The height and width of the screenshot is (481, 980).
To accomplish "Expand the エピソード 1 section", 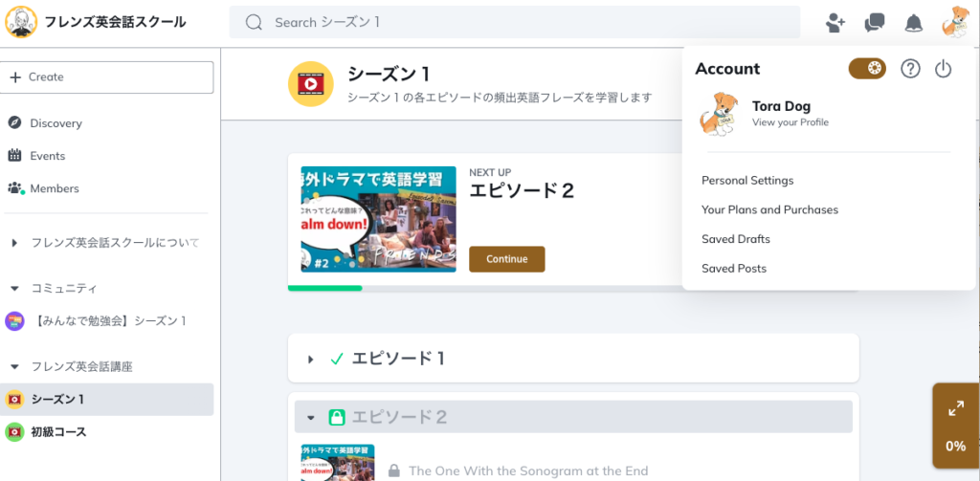I will coord(311,360).
